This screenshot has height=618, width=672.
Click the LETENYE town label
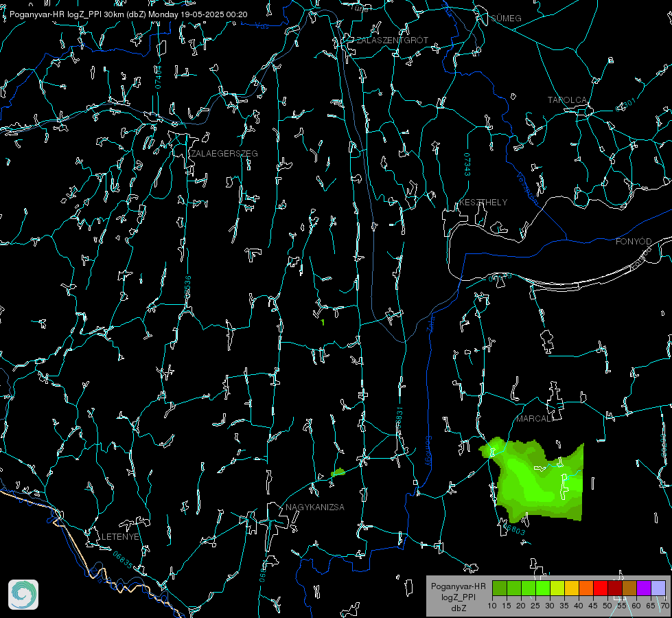120,536
